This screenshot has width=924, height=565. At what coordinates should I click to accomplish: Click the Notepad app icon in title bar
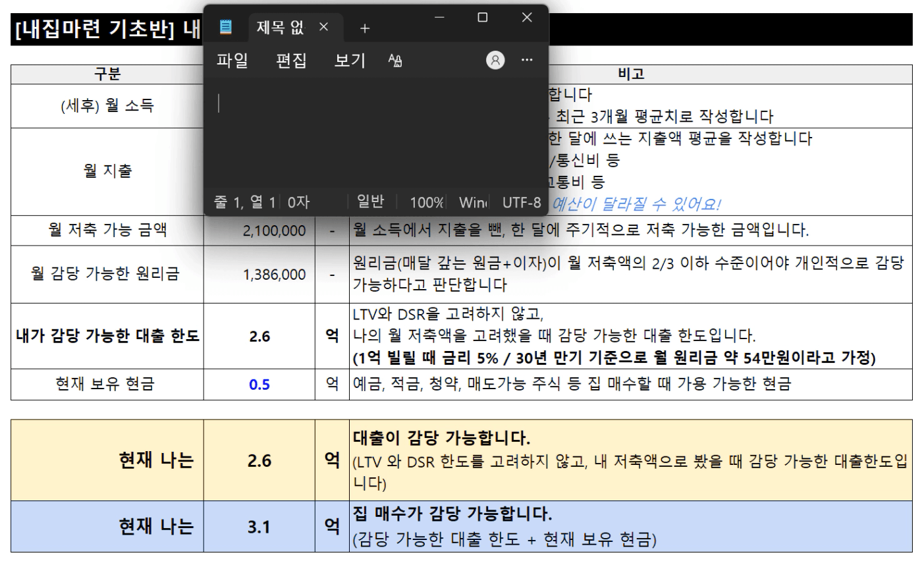coord(226,27)
